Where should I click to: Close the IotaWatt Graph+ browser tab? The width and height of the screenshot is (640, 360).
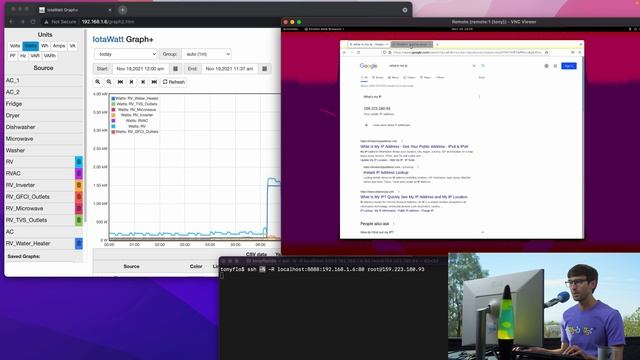(110, 10)
